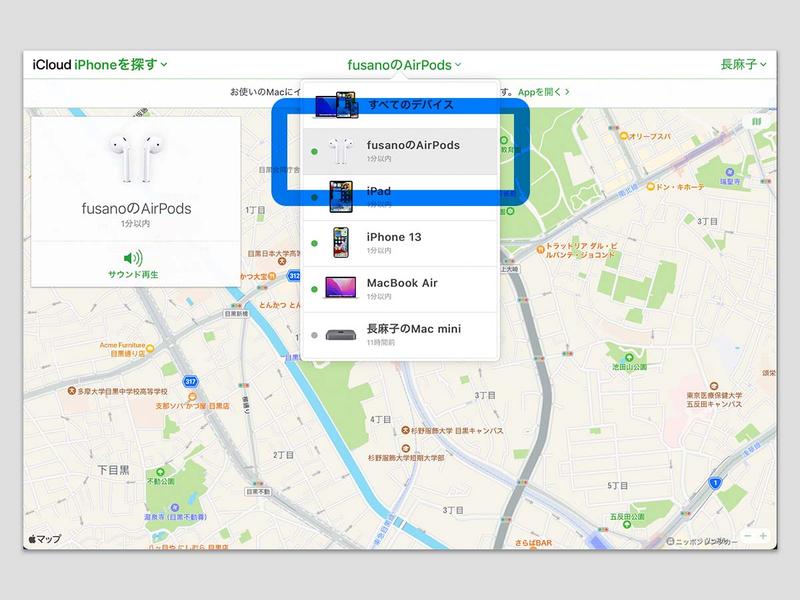800x600 pixels.
Task: Select 長麻子のMac mini in device list
Action: pos(401,335)
